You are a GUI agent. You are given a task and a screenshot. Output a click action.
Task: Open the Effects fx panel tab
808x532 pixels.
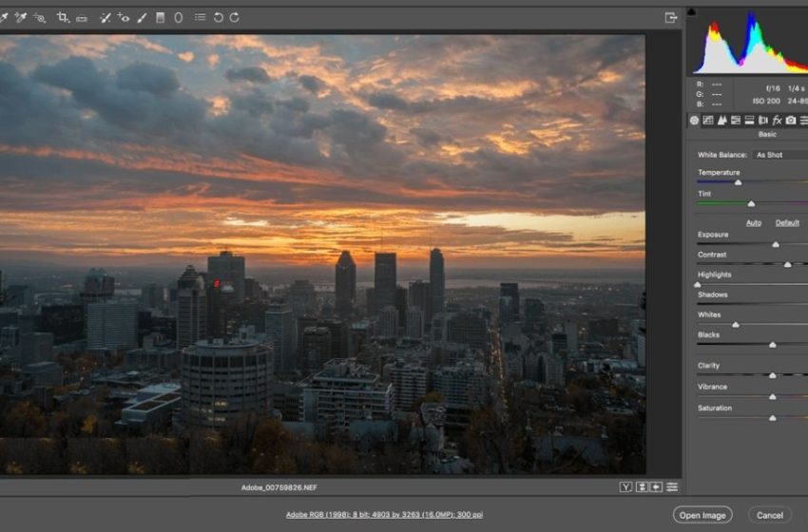777,120
